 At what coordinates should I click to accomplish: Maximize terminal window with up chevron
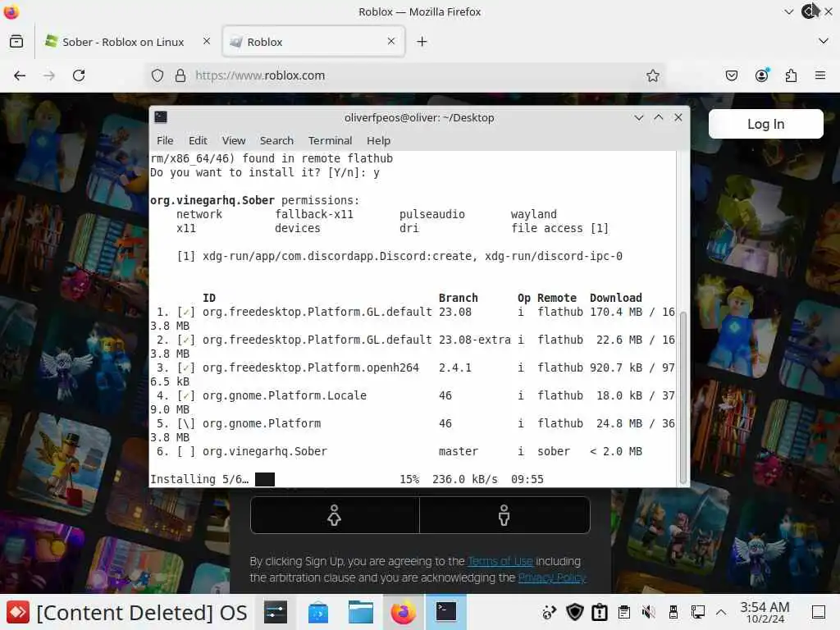pos(659,117)
